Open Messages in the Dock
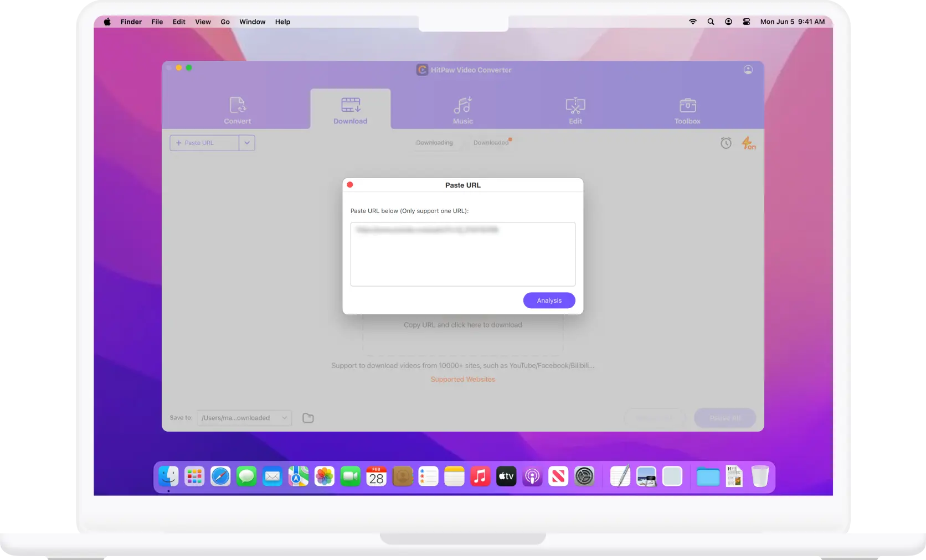 point(246,476)
